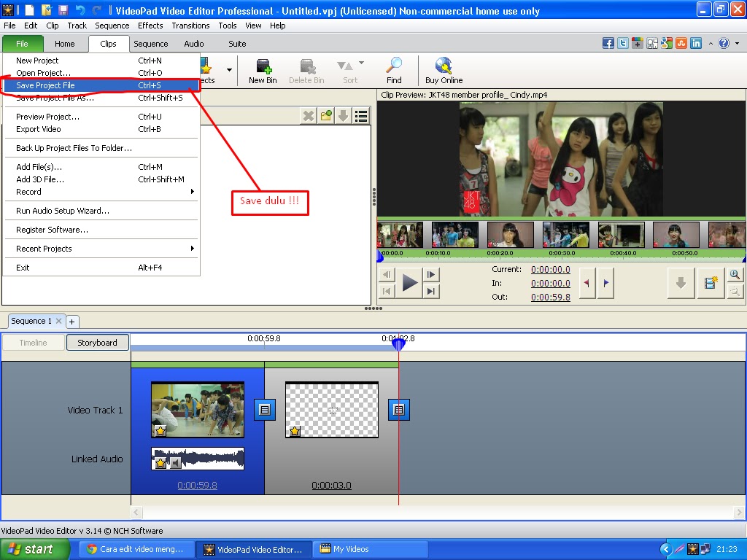Jump to end of clip preview
Image resolution: width=747 pixels, height=560 pixels.
430,291
